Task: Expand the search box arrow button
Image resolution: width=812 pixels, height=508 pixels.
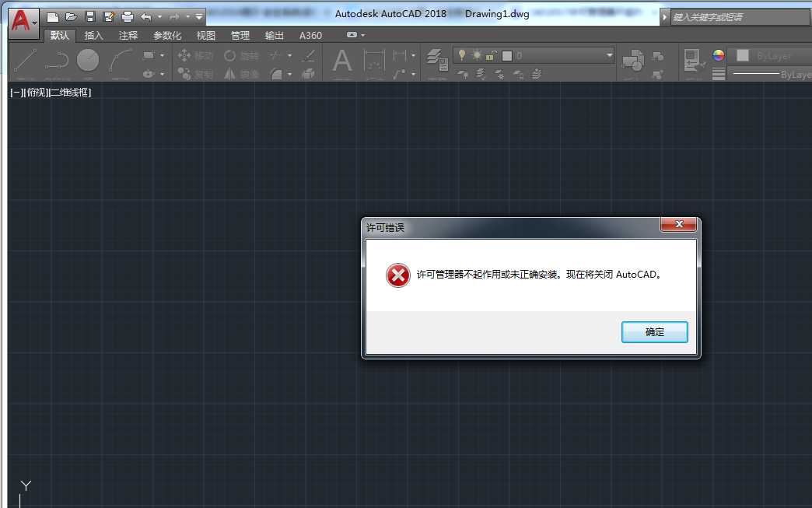Action: coord(664,17)
